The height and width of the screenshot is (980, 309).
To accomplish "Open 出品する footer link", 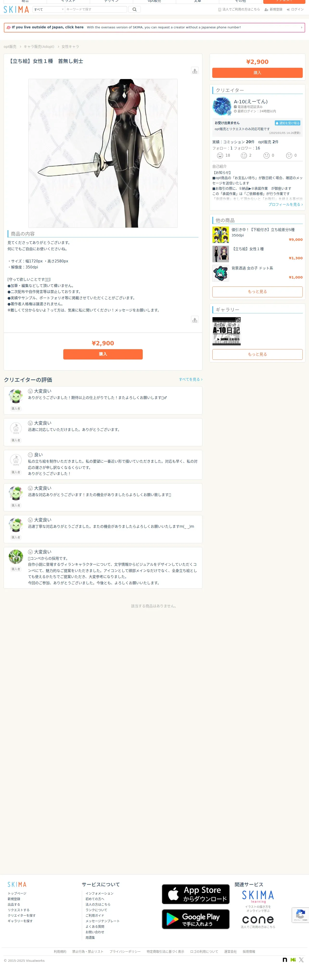I will [14, 904].
